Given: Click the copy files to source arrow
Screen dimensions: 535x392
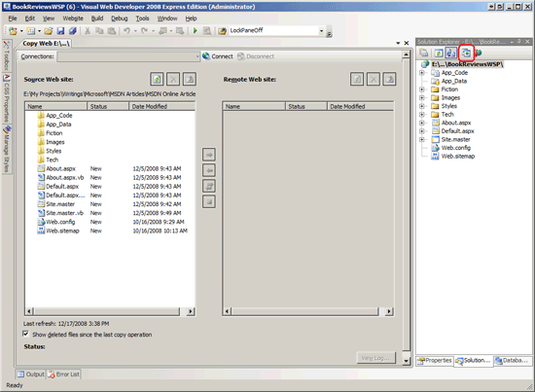Looking at the screenshot, I should coord(209,170).
